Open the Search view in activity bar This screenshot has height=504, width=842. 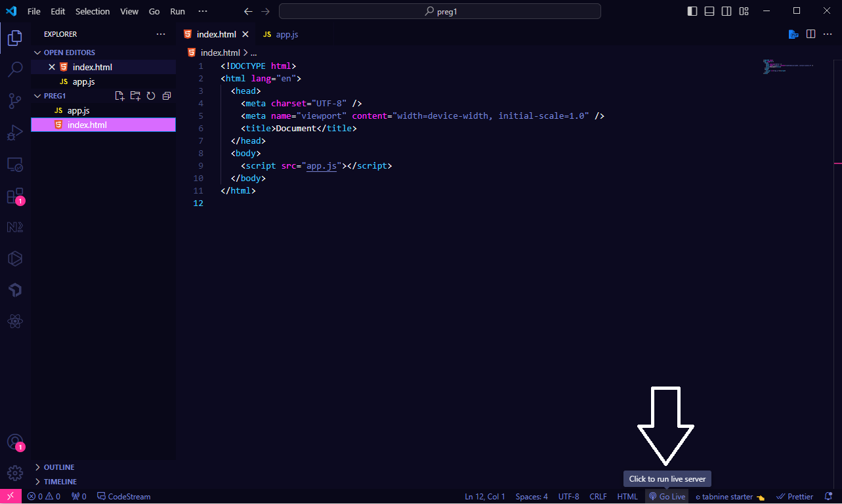pyautogui.click(x=14, y=69)
